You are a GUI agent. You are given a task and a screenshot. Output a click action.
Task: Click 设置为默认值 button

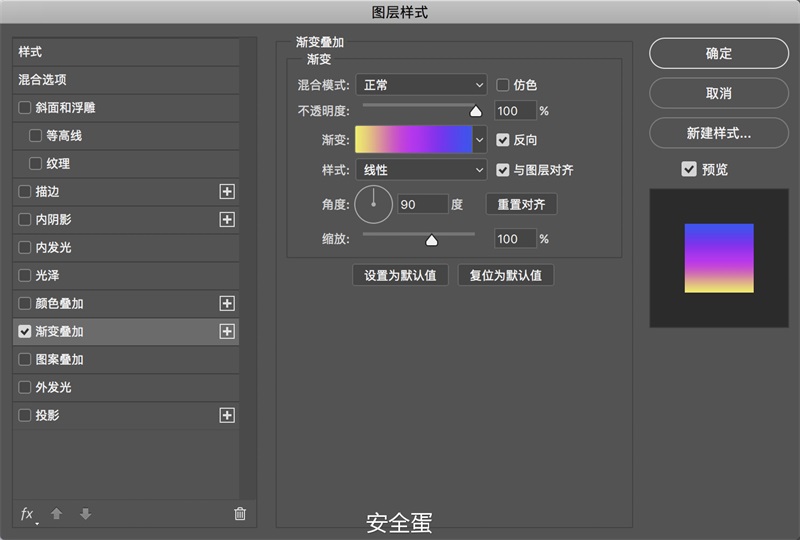(400, 275)
